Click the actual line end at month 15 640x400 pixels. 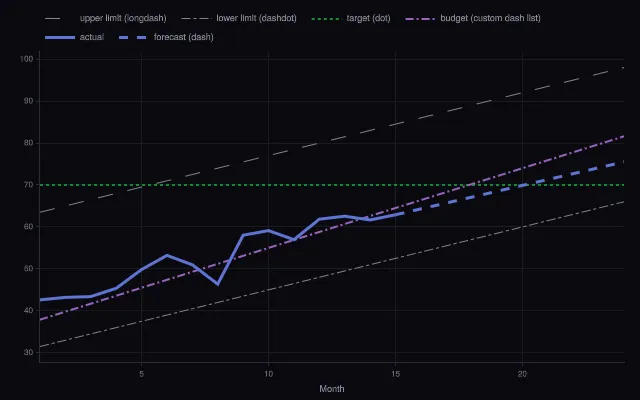pos(395,214)
